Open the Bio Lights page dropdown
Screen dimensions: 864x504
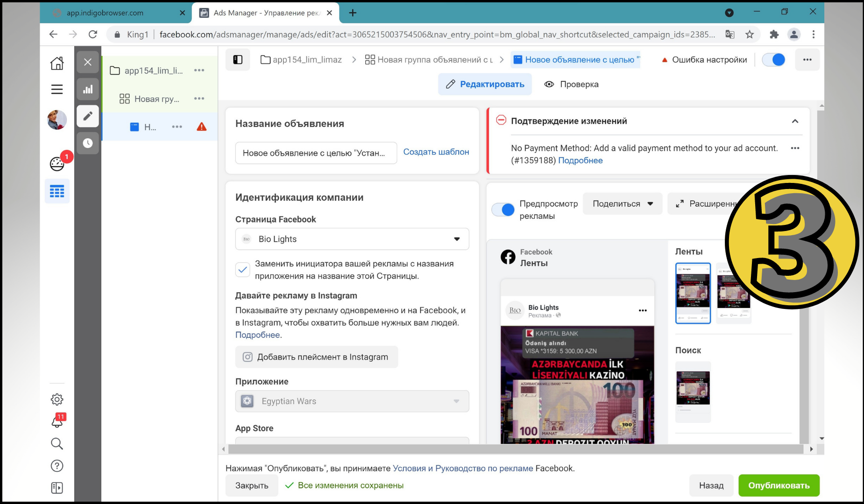(352, 239)
